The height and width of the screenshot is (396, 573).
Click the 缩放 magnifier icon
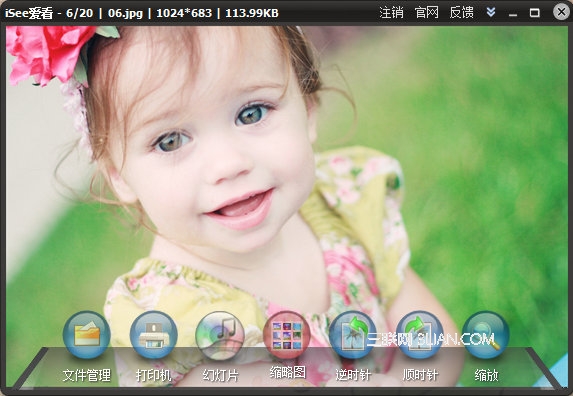[x=486, y=335]
